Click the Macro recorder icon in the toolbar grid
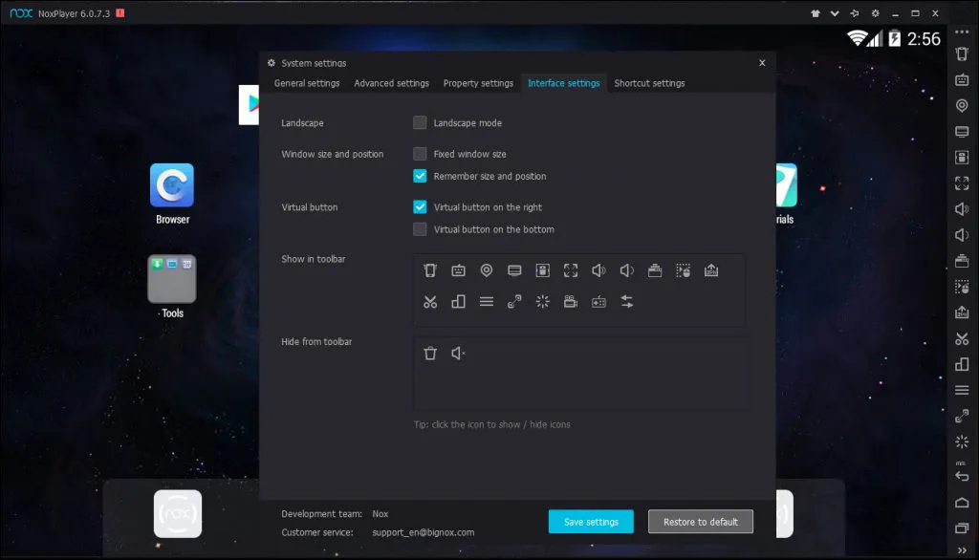Screen dimensions: 979x560 click(x=683, y=270)
